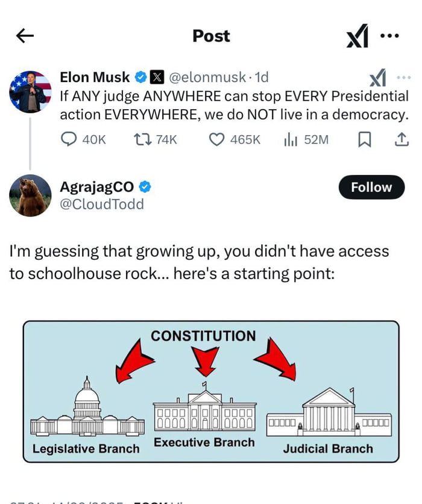
Task: Tap the Grok icon on Musk's post
Action: 377,78
